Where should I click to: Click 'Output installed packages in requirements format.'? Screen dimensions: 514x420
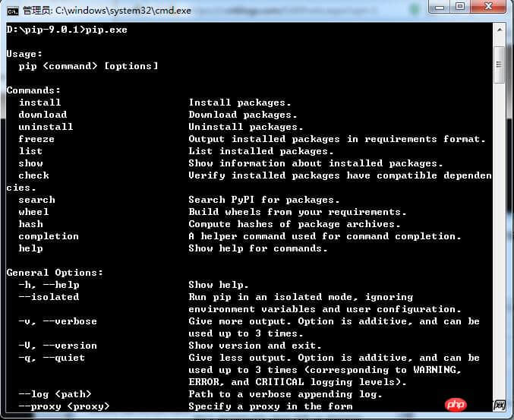[337, 139]
